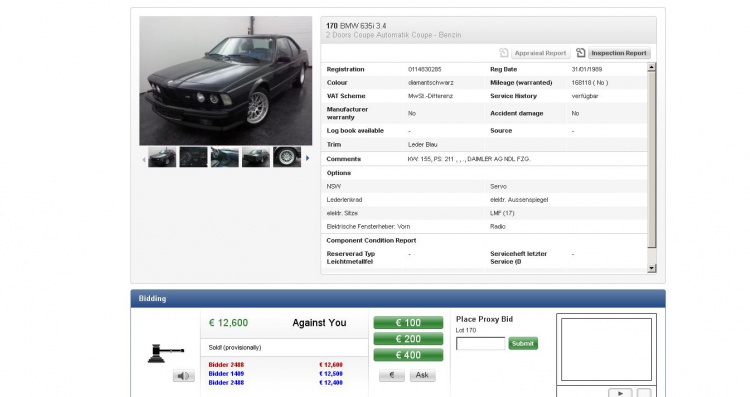This screenshot has width=750, height=397.
Task: Bid an extra € 400
Action: [x=408, y=355]
